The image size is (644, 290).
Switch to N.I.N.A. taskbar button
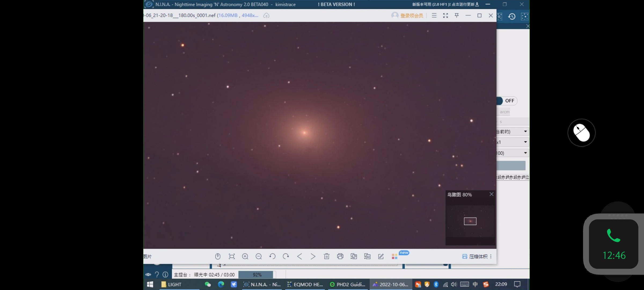coord(262,284)
